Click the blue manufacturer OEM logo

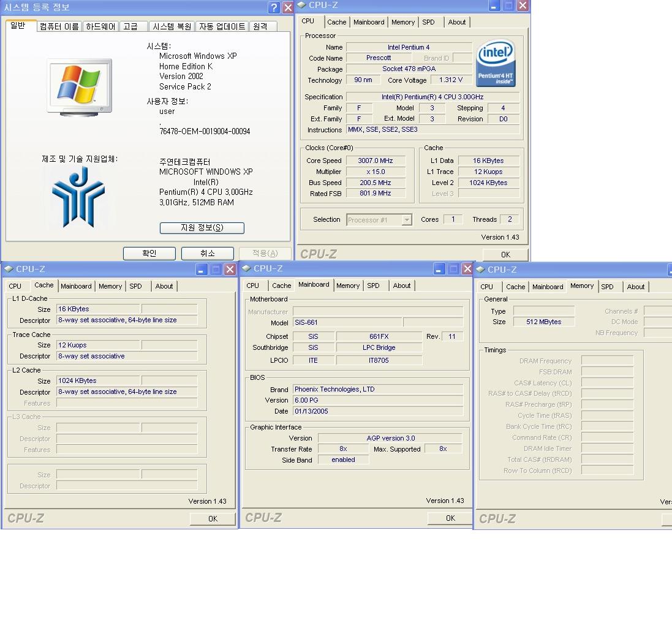click(x=78, y=197)
